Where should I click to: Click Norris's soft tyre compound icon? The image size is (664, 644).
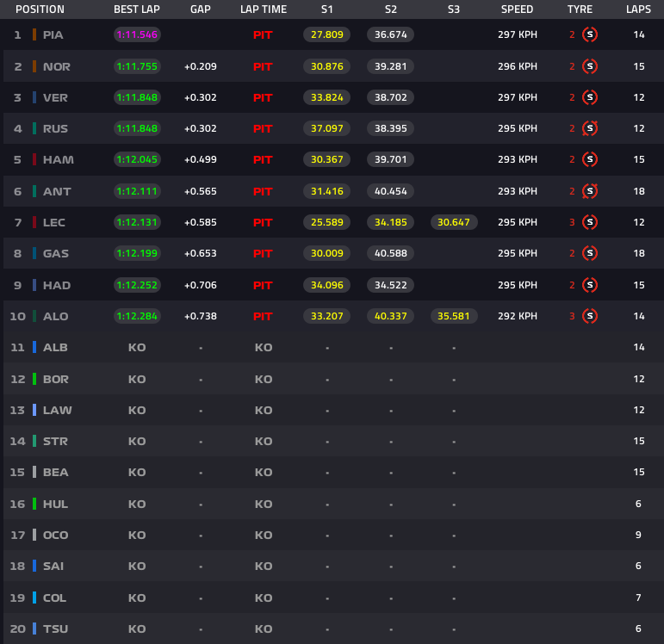(x=589, y=66)
